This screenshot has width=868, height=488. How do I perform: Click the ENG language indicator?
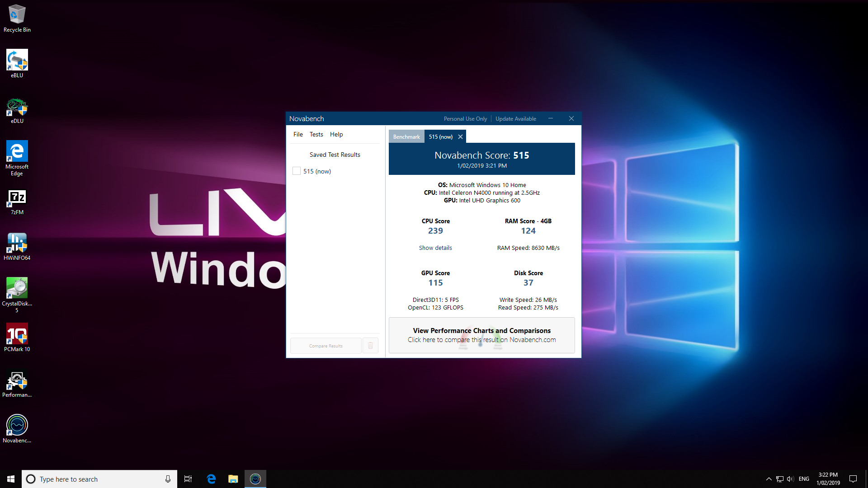(x=804, y=479)
